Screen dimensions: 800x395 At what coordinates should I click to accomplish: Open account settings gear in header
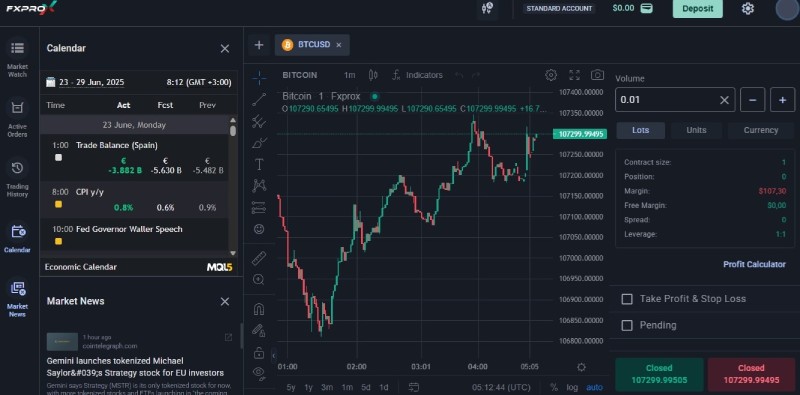pos(747,9)
